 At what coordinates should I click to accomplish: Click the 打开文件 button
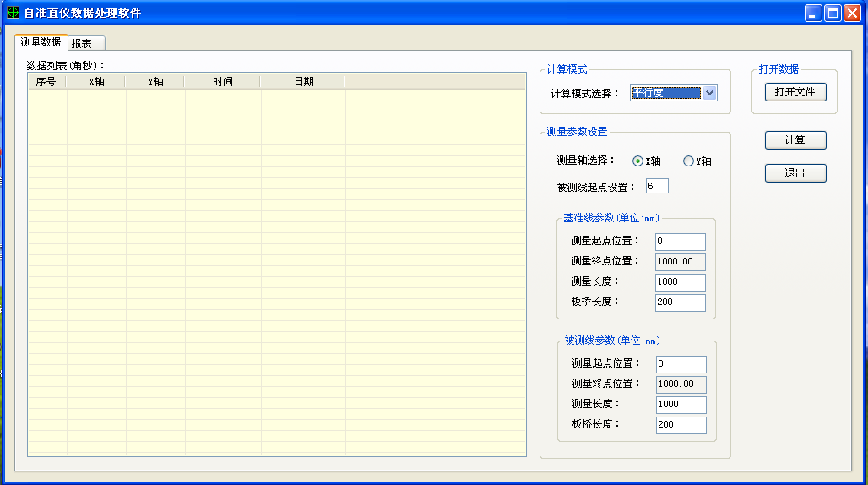(795, 92)
